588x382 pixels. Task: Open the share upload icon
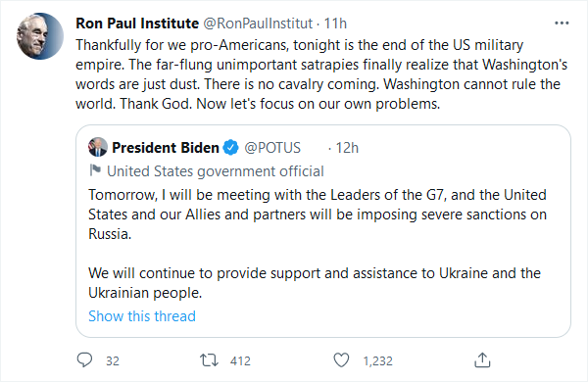coord(482,359)
